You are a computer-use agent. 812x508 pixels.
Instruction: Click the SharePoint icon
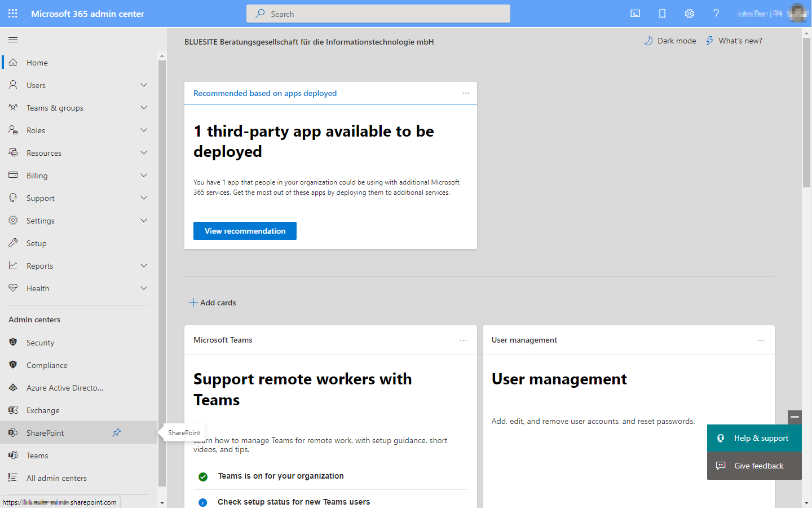click(13, 433)
